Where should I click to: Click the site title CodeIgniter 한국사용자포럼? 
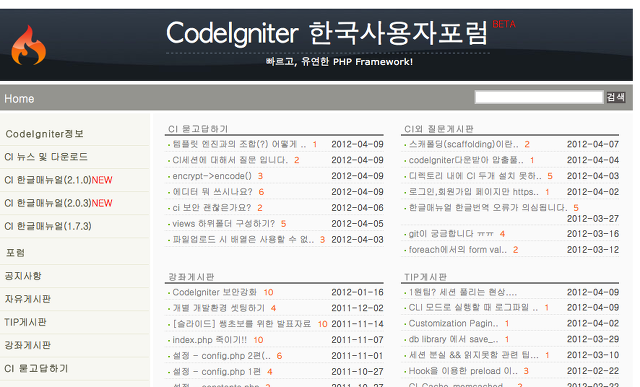point(327,33)
